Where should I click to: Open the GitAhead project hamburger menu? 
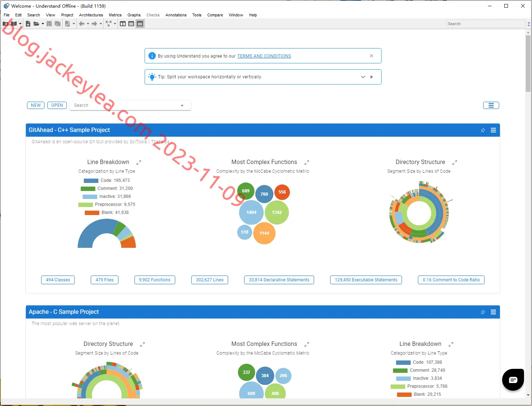493,130
